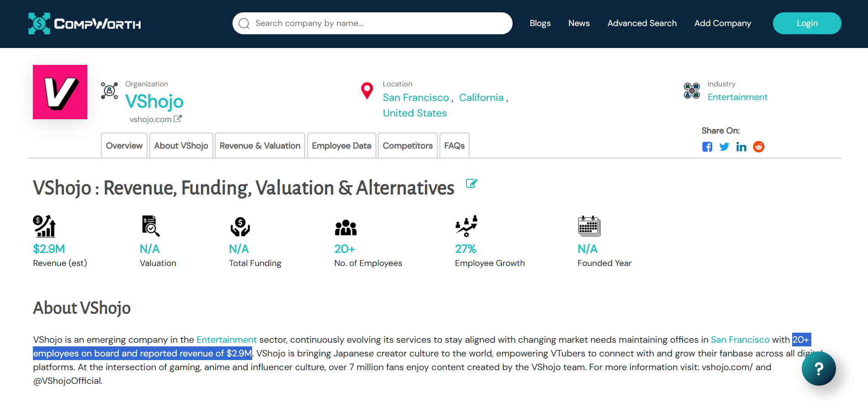The image size is (868, 414).
Task: Click the N/A total funding value
Action: pos(239,249)
